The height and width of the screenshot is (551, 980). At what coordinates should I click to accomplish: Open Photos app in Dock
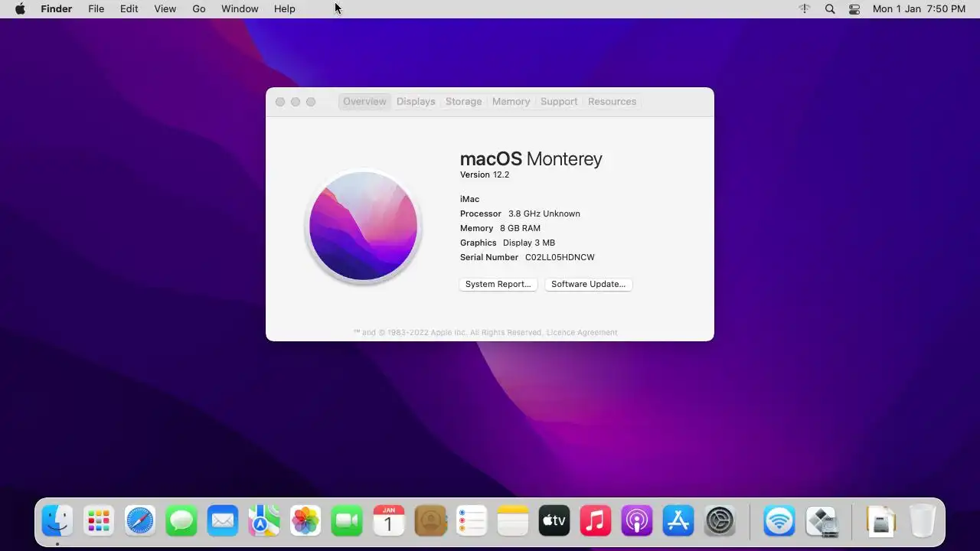(305, 521)
